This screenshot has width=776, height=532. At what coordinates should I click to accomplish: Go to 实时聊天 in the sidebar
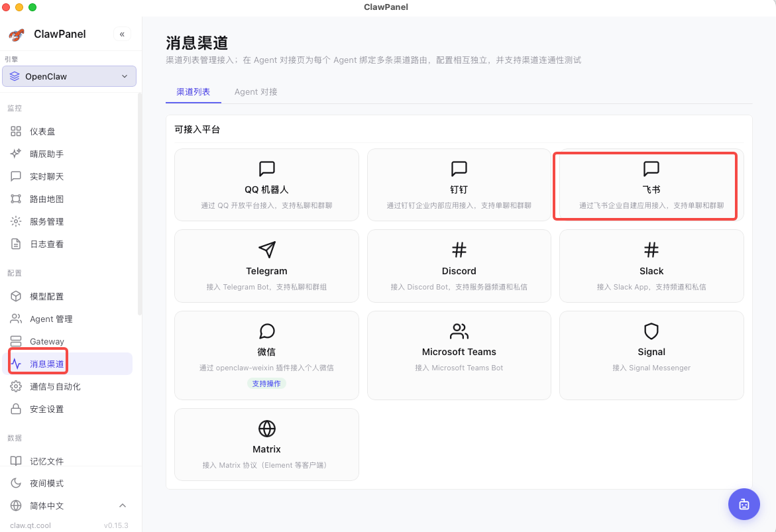46,177
